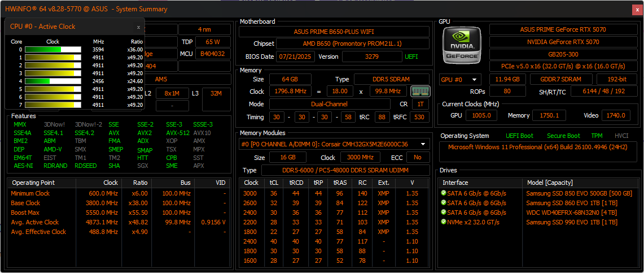Click the Secure Boot label
Viewport: 644px width, 273px height.
point(563,136)
